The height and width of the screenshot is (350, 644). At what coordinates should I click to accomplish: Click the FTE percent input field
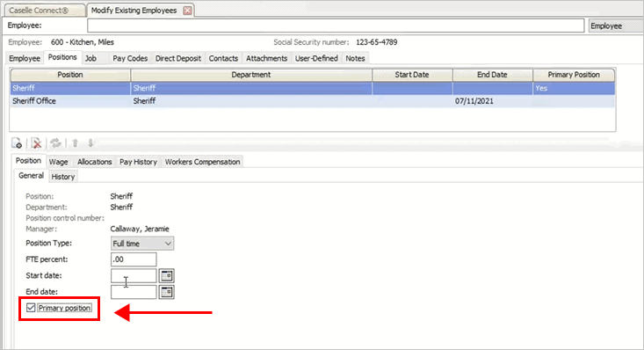click(134, 259)
